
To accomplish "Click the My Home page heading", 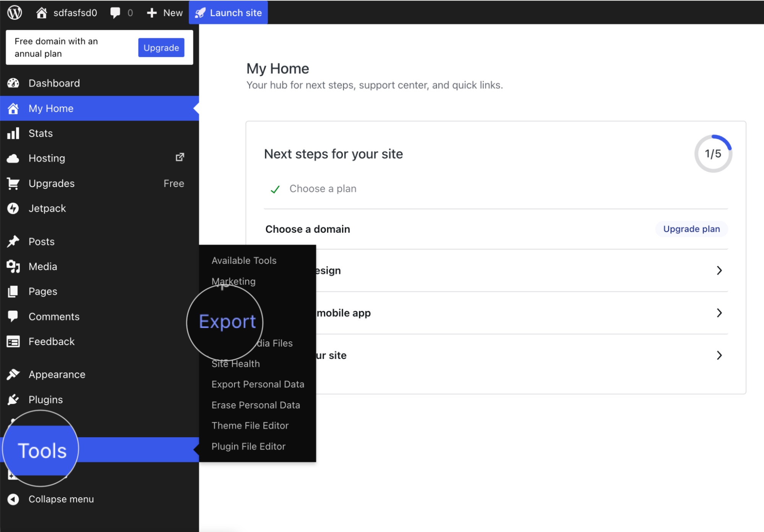I will (277, 69).
